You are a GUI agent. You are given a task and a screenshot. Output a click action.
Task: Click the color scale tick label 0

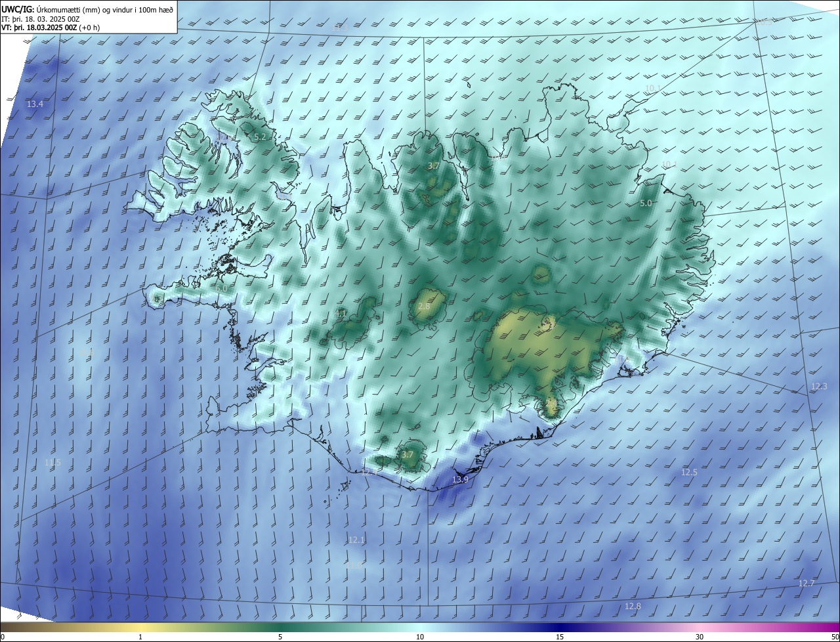pyautogui.click(x=3, y=637)
